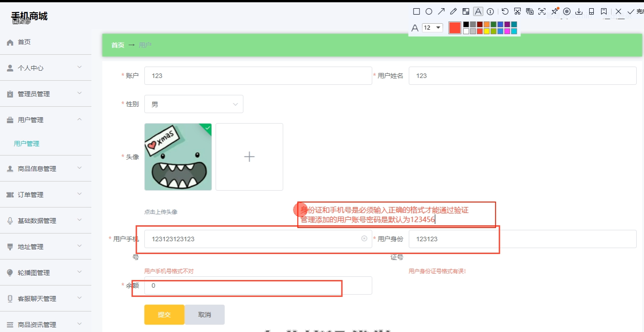Click the current red color preview
This screenshot has width=644, height=332.
[455, 27]
